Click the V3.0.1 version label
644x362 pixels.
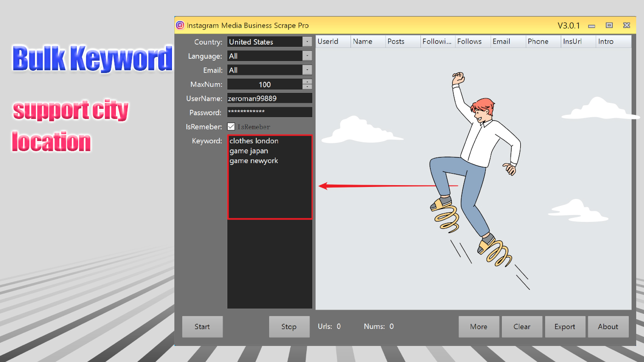point(569,26)
